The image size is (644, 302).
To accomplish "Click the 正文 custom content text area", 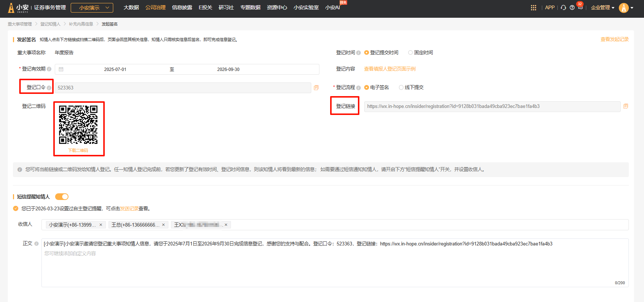I will 335,263.
